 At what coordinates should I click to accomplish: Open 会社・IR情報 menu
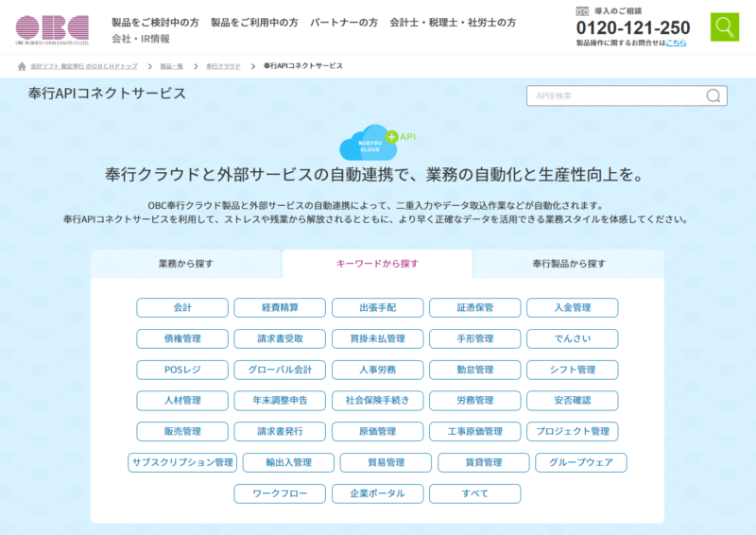(x=140, y=39)
